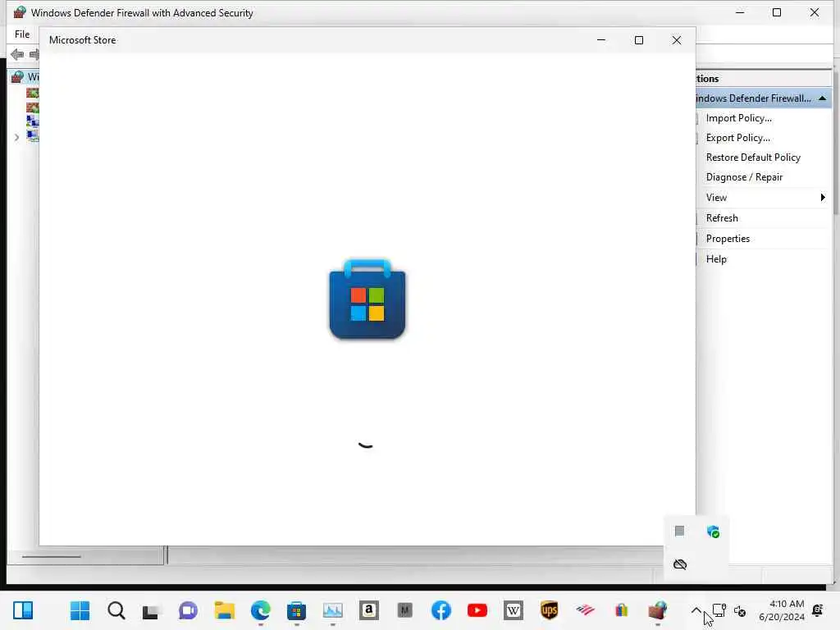Collapse Windows Defender Firewall actions section
This screenshot has width=840, height=630.
pos(822,98)
